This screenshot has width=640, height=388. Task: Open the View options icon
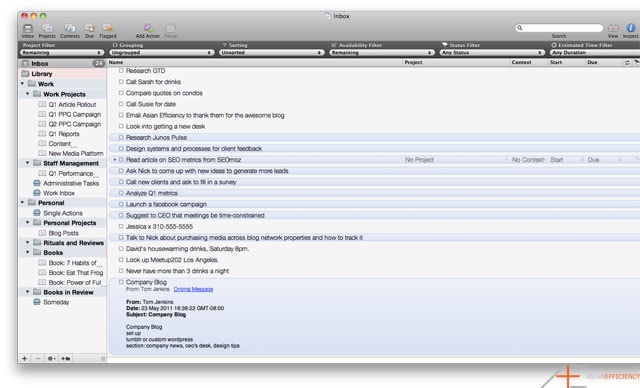point(613,28)
